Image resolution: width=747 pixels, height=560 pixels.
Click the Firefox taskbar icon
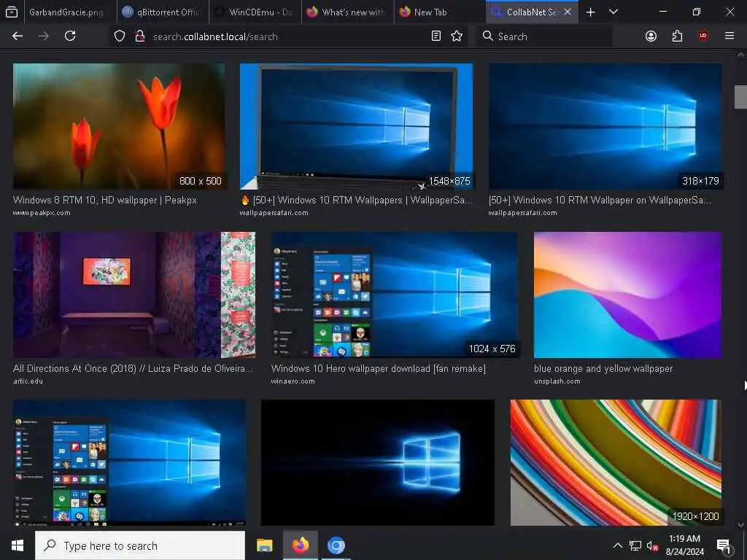[x=300, y=545]
